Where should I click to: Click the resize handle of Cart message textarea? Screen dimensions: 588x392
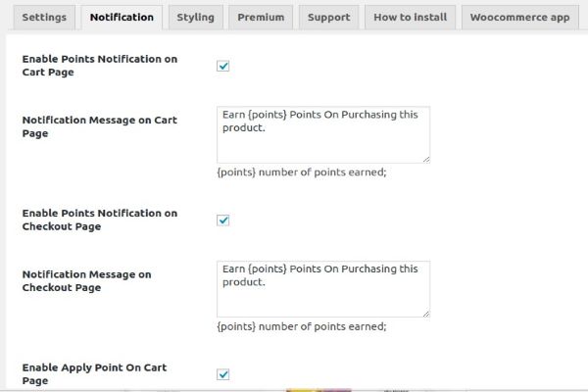point(425,158)
